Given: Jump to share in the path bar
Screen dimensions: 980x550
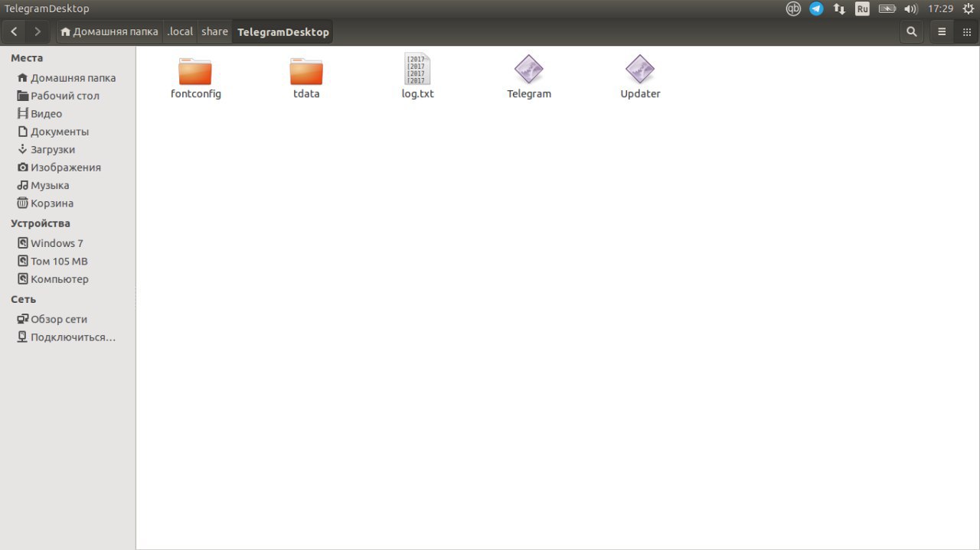Looking at the screenshot, I should 214,31.
